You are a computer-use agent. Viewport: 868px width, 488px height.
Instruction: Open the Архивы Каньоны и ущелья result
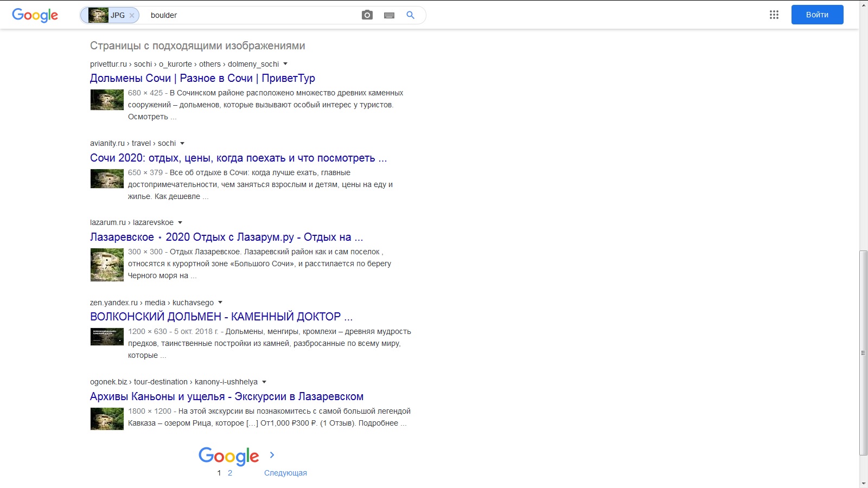pyautogui.click(x=227, y=396)
